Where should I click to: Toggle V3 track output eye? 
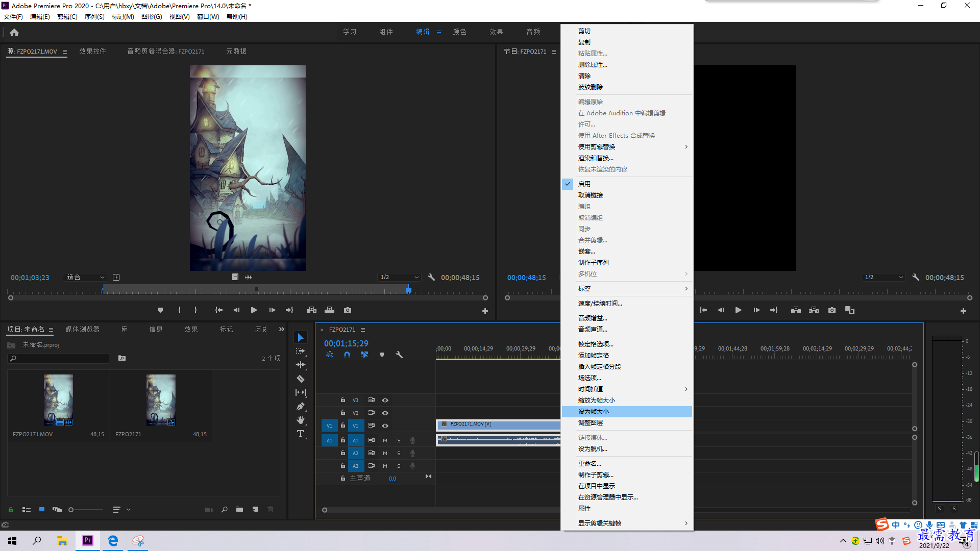coord(385,400)
